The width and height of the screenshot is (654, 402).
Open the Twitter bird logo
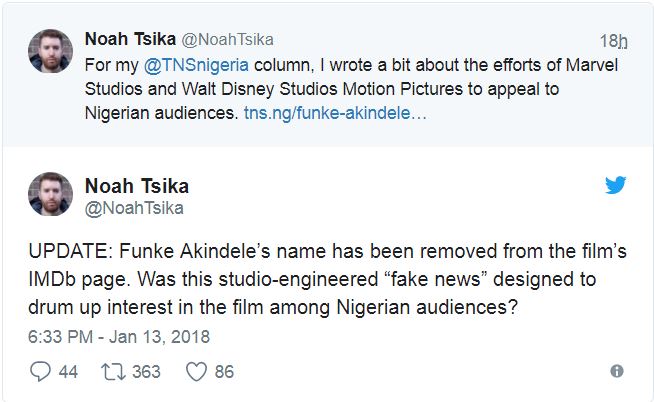614,186
